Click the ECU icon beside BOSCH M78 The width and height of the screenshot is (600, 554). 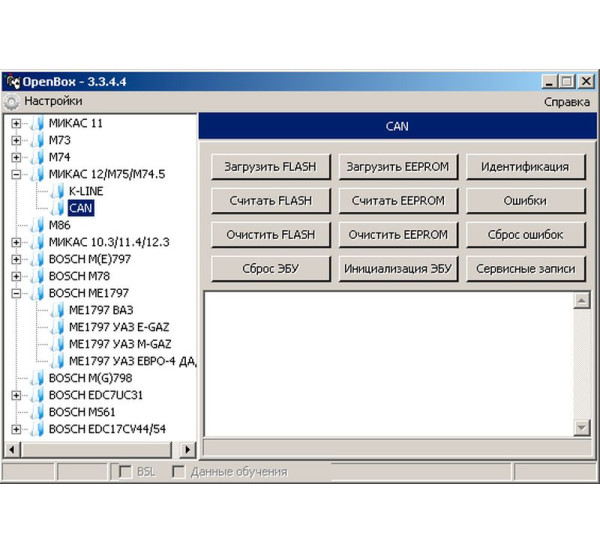click(37, 276)
